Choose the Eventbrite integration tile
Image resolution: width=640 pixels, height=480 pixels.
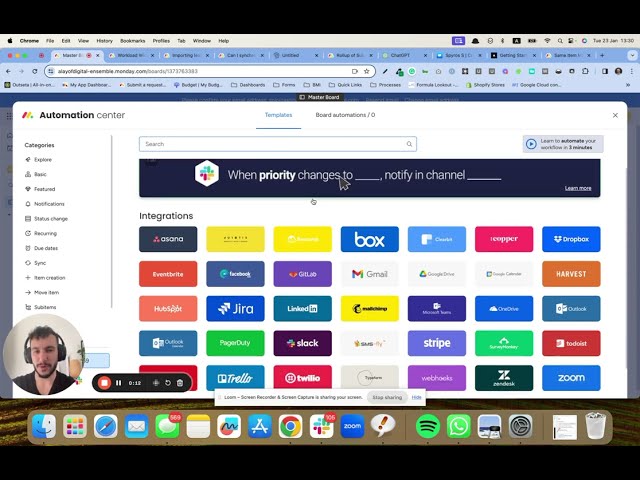click(168, 274)
